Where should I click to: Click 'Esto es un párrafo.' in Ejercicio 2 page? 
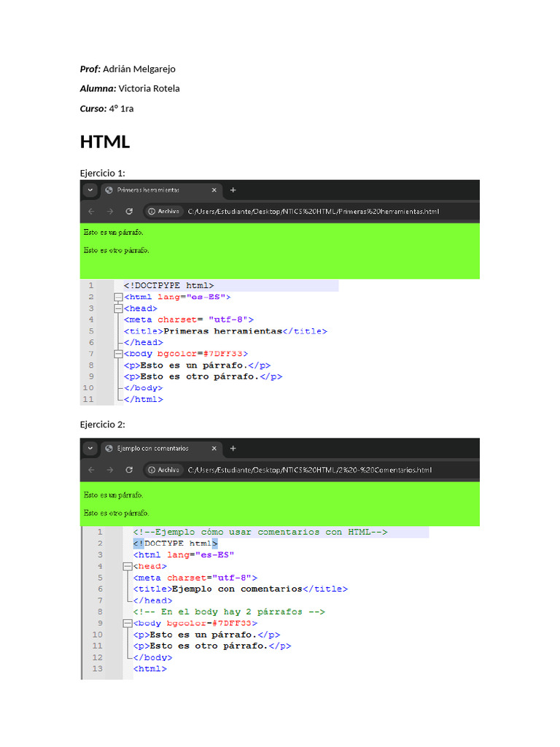point(113,495)
